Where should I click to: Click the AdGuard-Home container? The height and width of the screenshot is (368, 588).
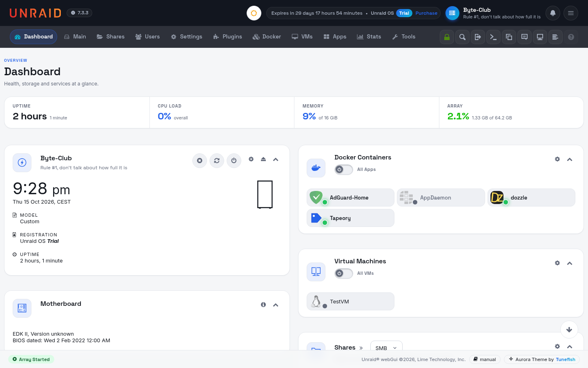[x=350, y=197]
